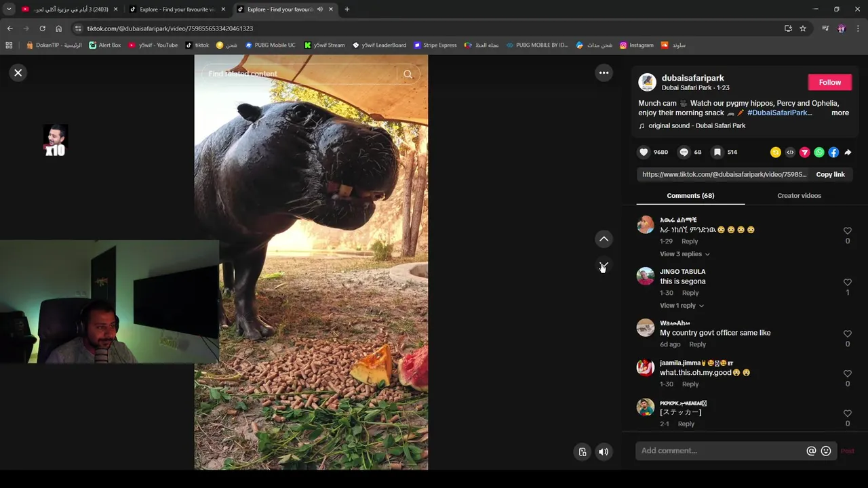868x488 pixels.
Task: Open the dubaisafaripark username link
Action: coord(692,78)
